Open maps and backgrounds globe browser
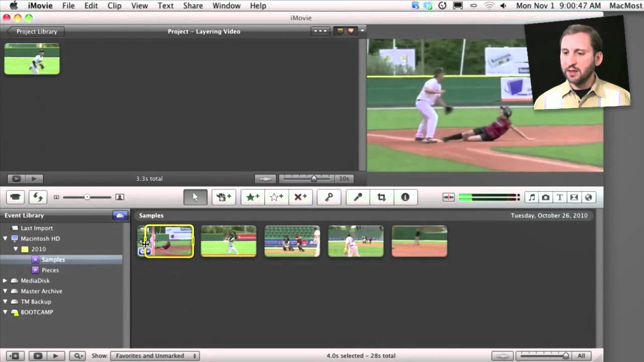This screenshot has width=644, height=362. (588, 198)
